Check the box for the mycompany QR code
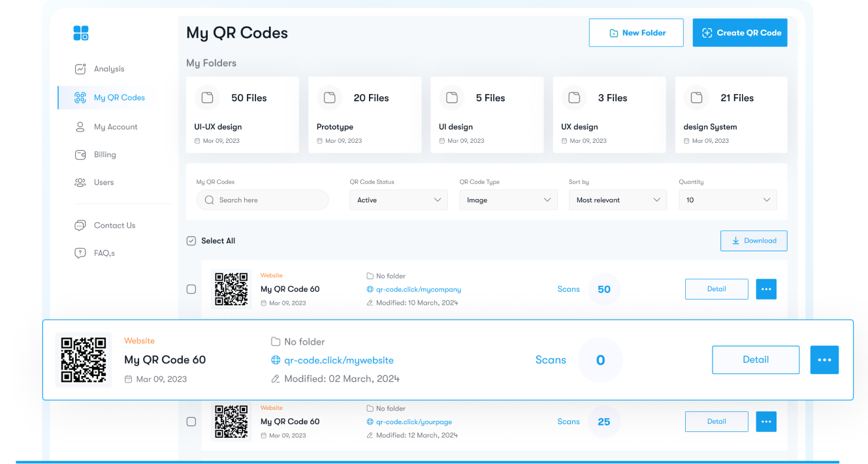The image size is (868, 464). (x=191, y=289)
